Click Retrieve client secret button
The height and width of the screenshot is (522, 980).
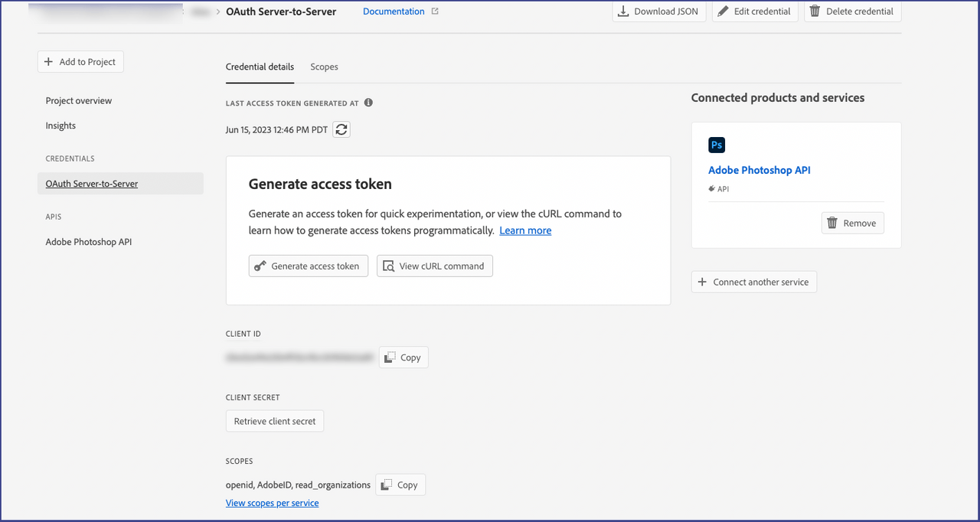[275, 421]
